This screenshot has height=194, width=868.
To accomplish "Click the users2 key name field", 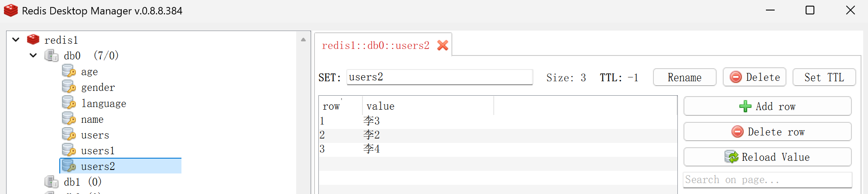I will [x=440, y=77].
